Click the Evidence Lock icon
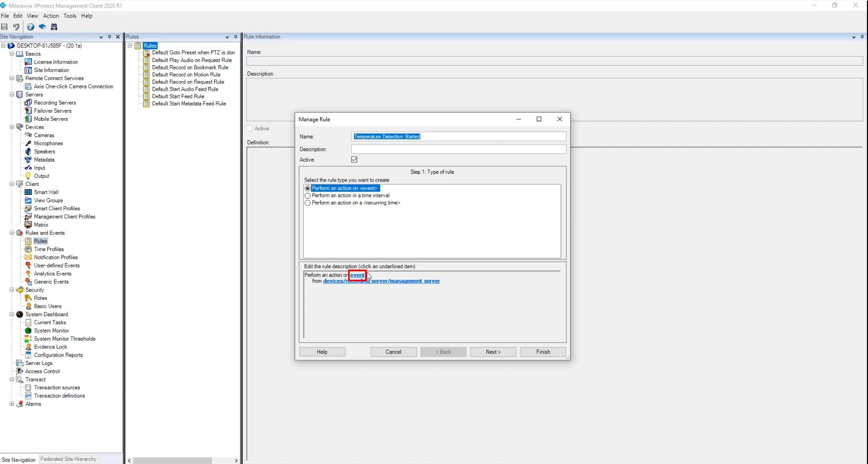 pyautogui.click(x=29, y=347)
